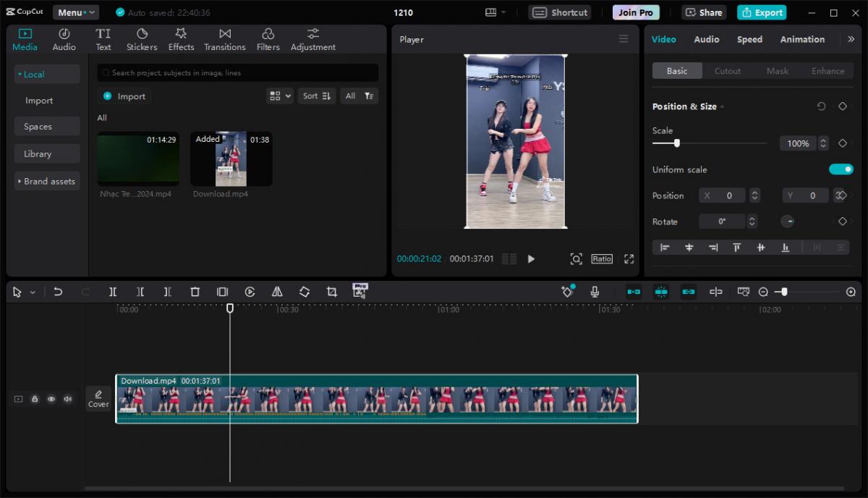This screenshot has height=498, width=868.
Task: Click the Import button in media panel
Action: (x=124, y=96)
